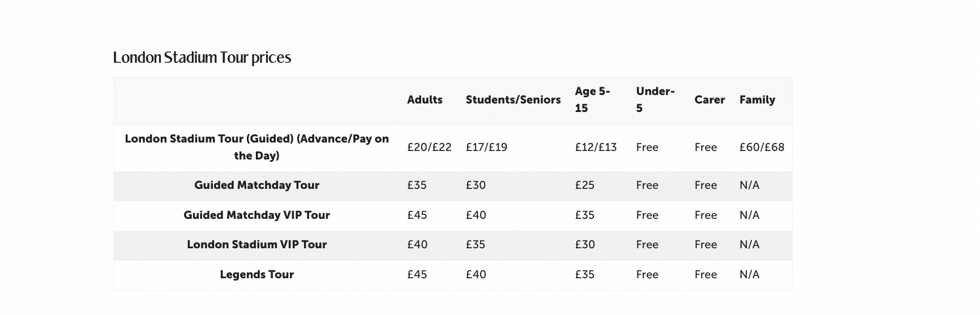The height and width of the screenshot is (315, 980).
Task: Click the Carer column header
Action: (x=709, y=100)
